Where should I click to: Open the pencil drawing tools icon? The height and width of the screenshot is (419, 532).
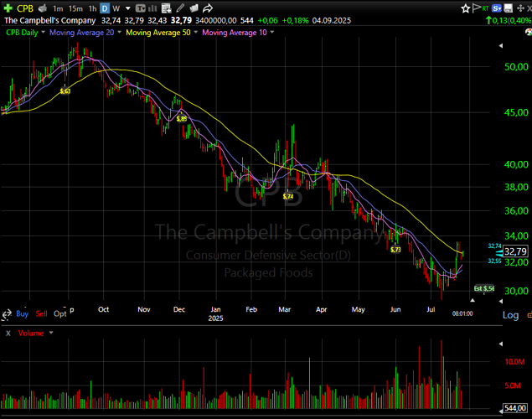[180, 8]
